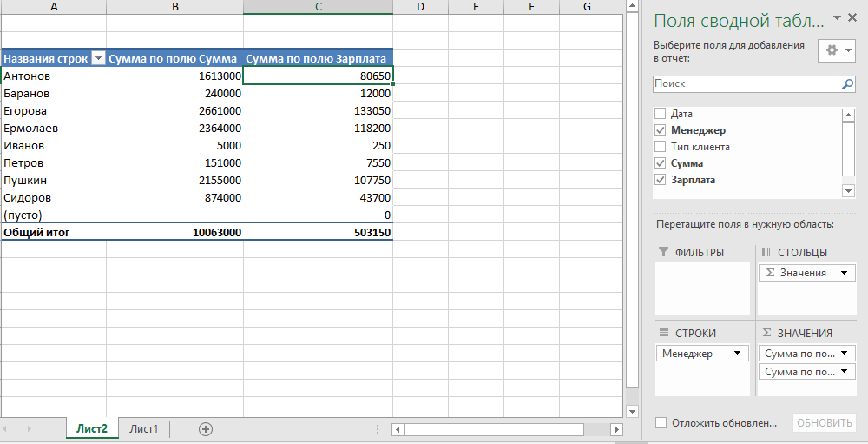Select the Лист2 sheet tab
The image size is (868, 444).
click(91, 428)
